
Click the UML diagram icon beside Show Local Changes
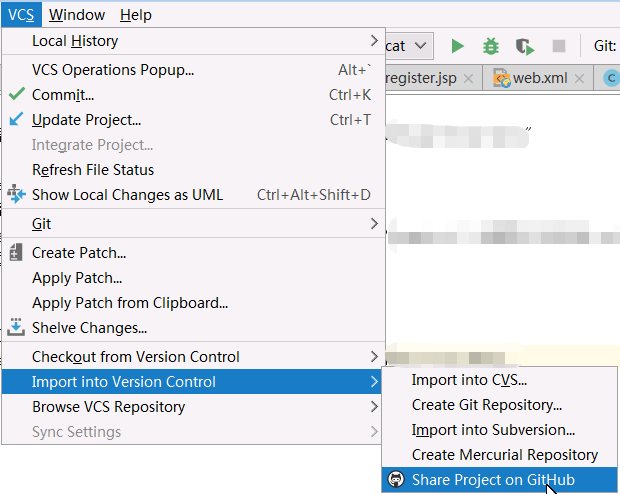coord(16,194)
